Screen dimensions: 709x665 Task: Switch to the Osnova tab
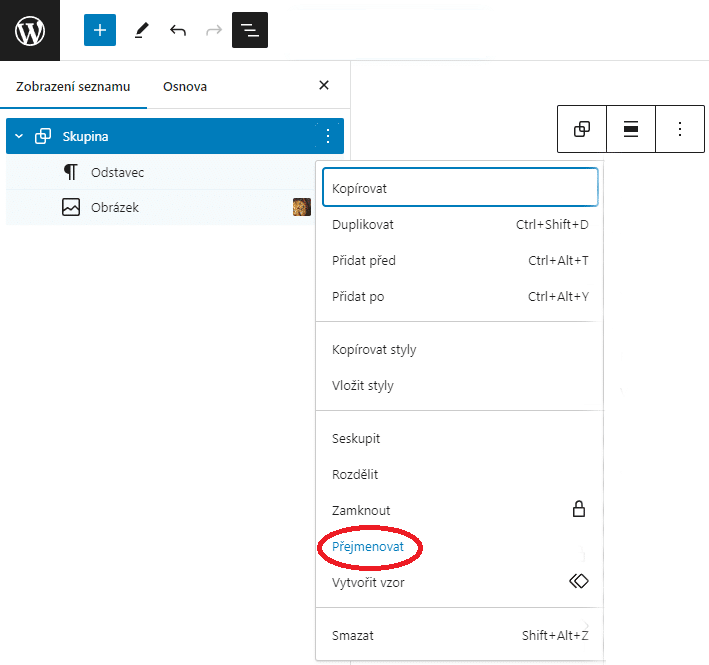(185, 86)
